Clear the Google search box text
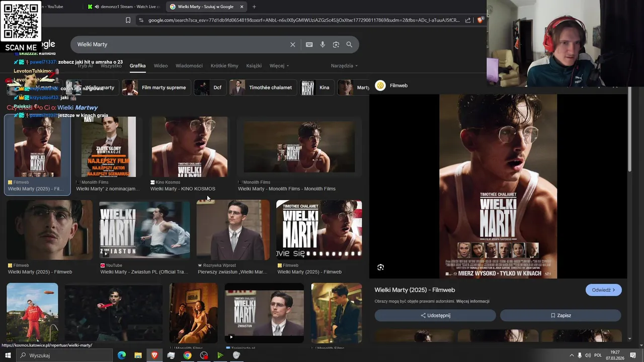 pos(293,44)
